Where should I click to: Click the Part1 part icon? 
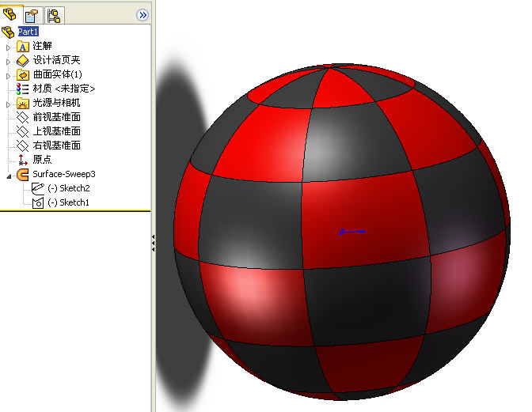[8, 32]
